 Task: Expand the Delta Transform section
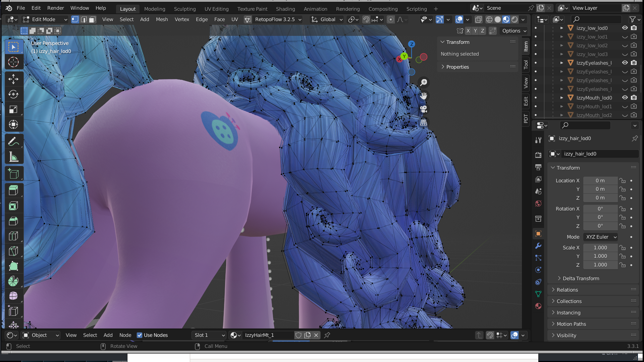(x=581, y=279)
